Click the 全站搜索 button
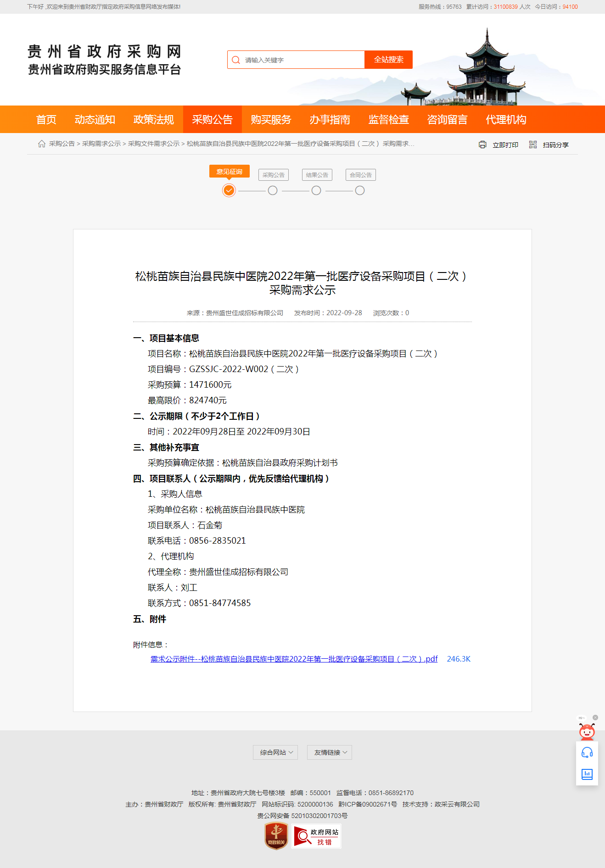 [389, 60]
